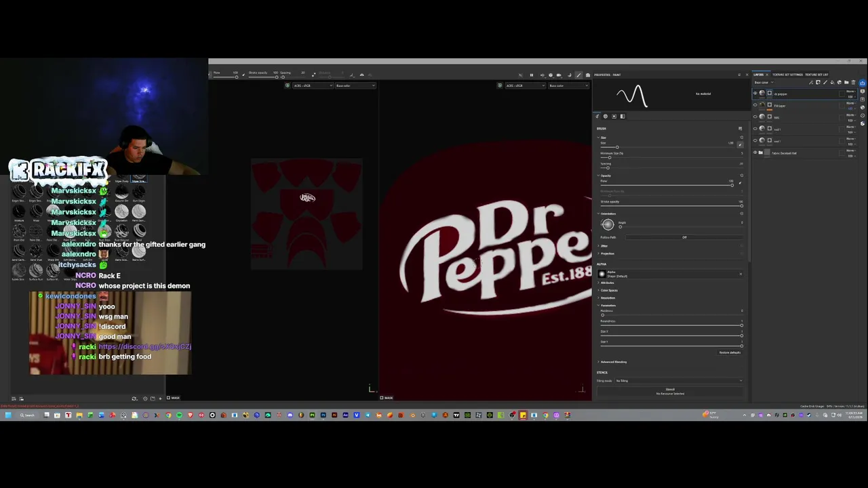
Task: Toggle Follow Path Off switch
Action: tap(684, 237)
